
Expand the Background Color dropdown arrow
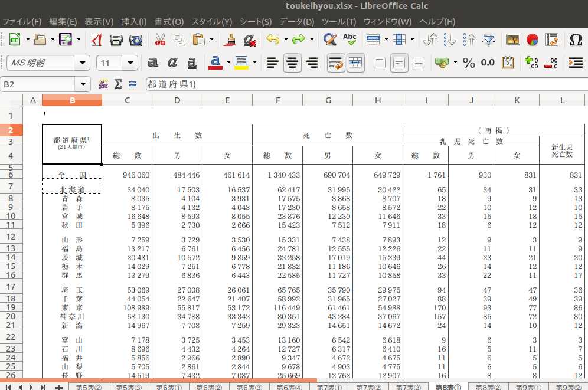pyautogui.click(x=254, y=63)
